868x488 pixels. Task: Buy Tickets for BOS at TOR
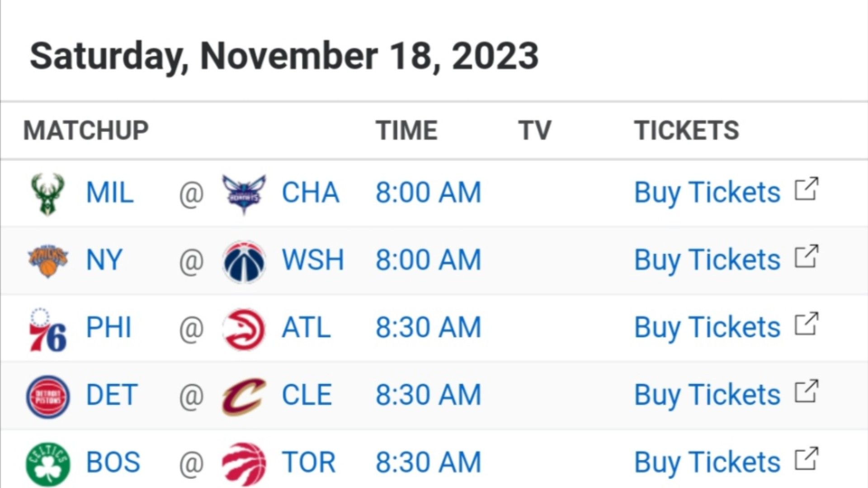pyautogui.click(x=707, y=462)
